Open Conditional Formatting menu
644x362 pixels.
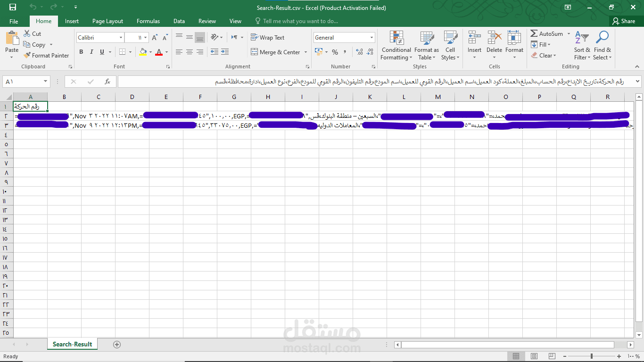(396, 46)
